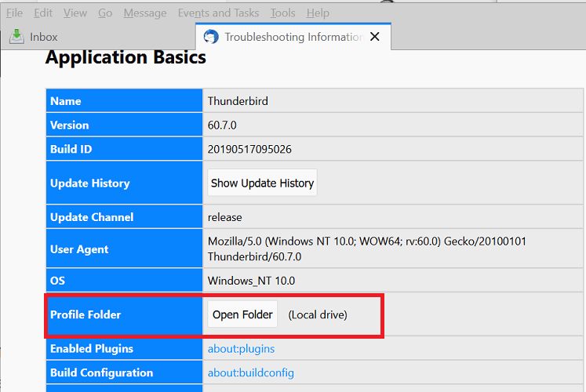Click the Application Basics heading
This screenshot has height=392, width=586.
click(126, 58)
